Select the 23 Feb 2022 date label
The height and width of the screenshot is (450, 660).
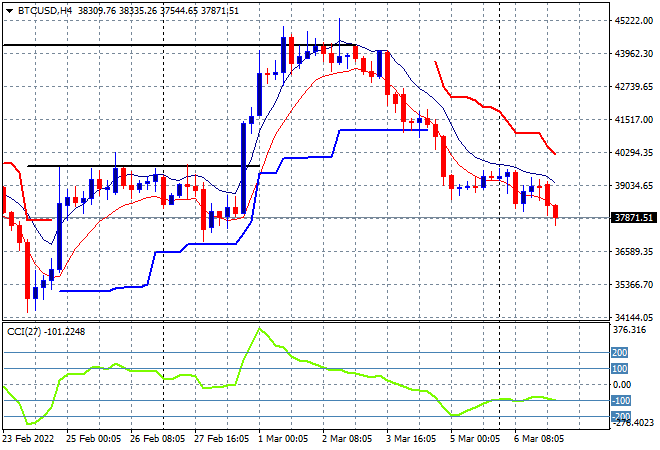(29, 439)
